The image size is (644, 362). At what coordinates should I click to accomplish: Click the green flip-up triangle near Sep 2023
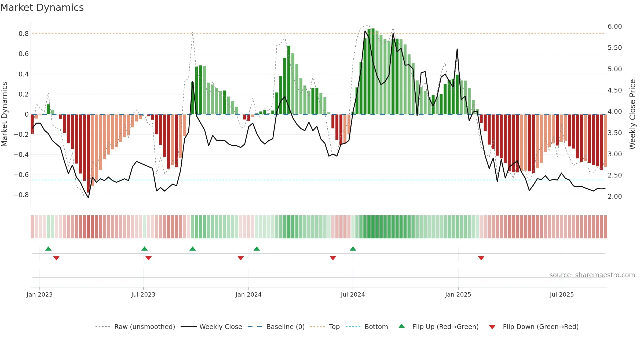click(x=193, y=249)
